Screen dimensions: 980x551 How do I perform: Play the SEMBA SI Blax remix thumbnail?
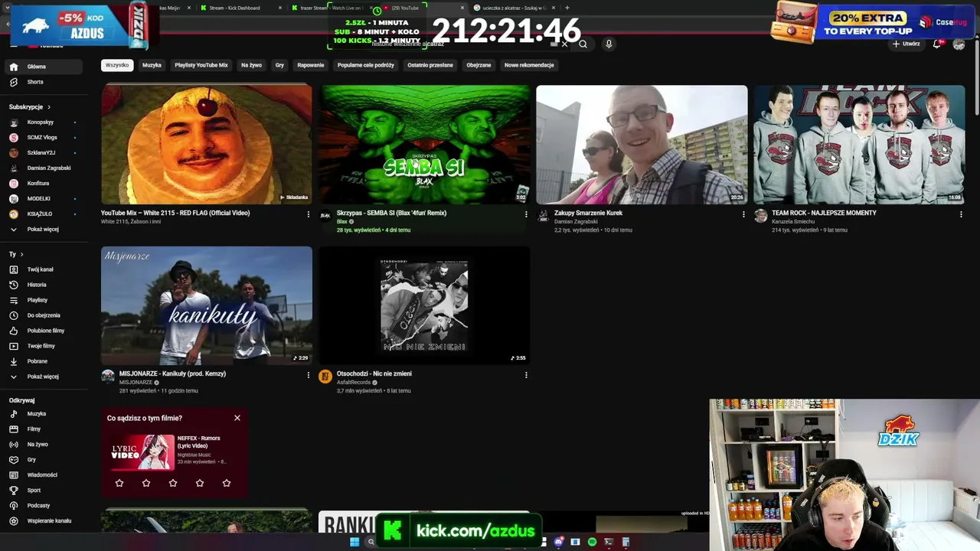pos(424,145)
